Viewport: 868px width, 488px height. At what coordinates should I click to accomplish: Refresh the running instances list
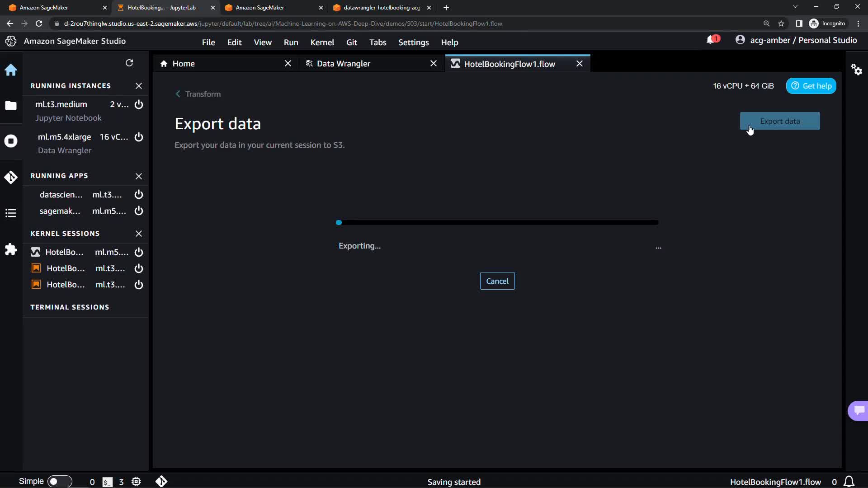tap(129, 63)
